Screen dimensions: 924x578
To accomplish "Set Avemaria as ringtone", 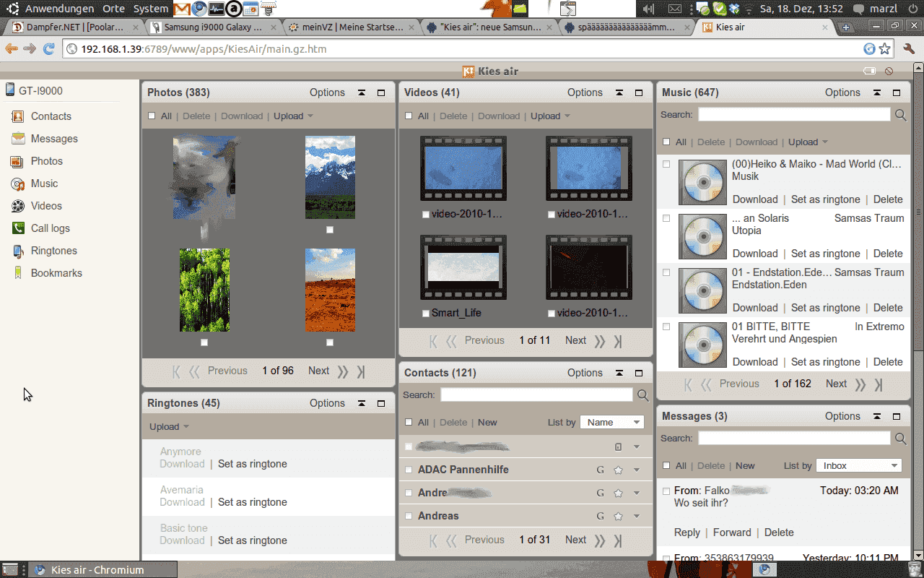I will (253, 502).
